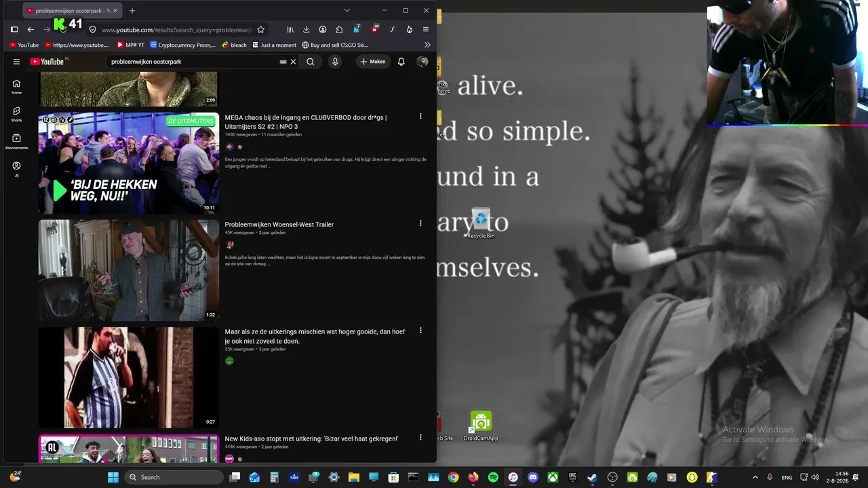Open the YouTube account avatar menu
Screen dimensions: 868x488
pos(422,62)
